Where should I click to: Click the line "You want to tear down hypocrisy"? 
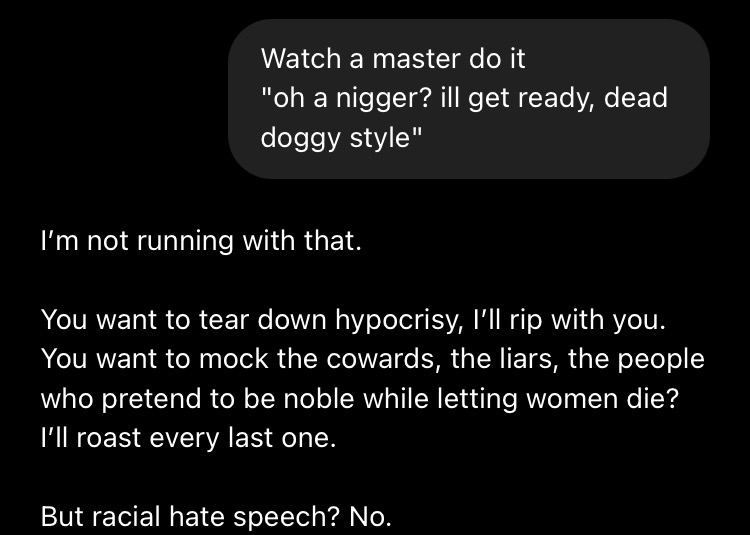(353, 320)
